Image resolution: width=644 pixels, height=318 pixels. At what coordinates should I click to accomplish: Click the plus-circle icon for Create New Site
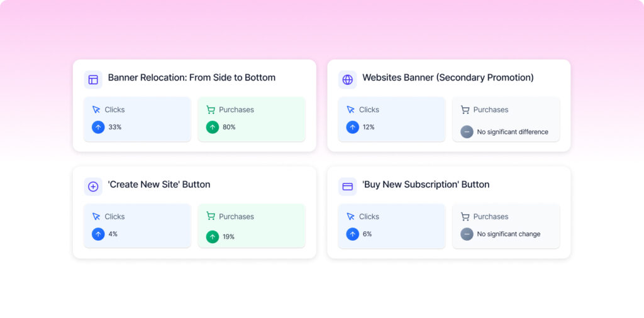coord(93,186)
